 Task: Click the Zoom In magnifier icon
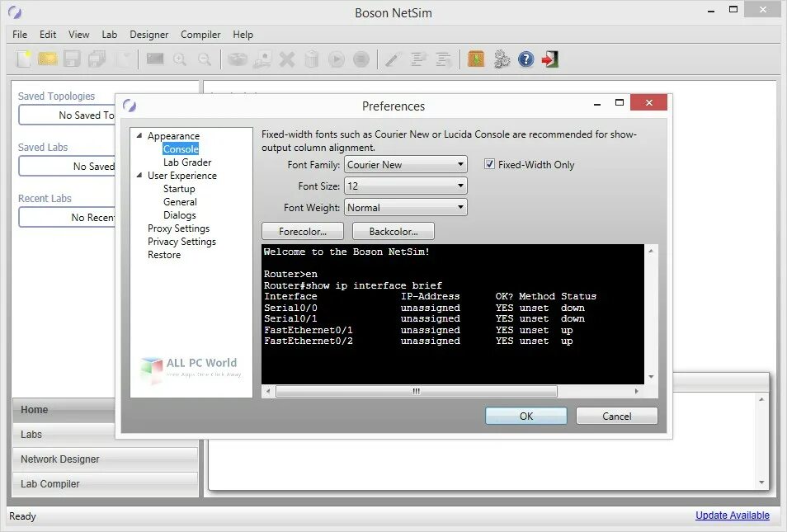tap(180, 59)
